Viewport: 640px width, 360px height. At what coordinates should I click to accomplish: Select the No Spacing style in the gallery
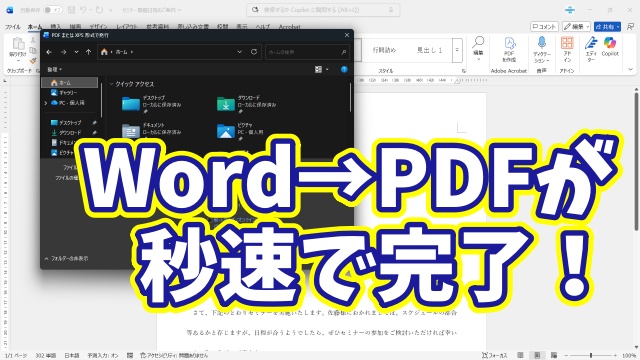pyautogui.click(x=384, y=50)
